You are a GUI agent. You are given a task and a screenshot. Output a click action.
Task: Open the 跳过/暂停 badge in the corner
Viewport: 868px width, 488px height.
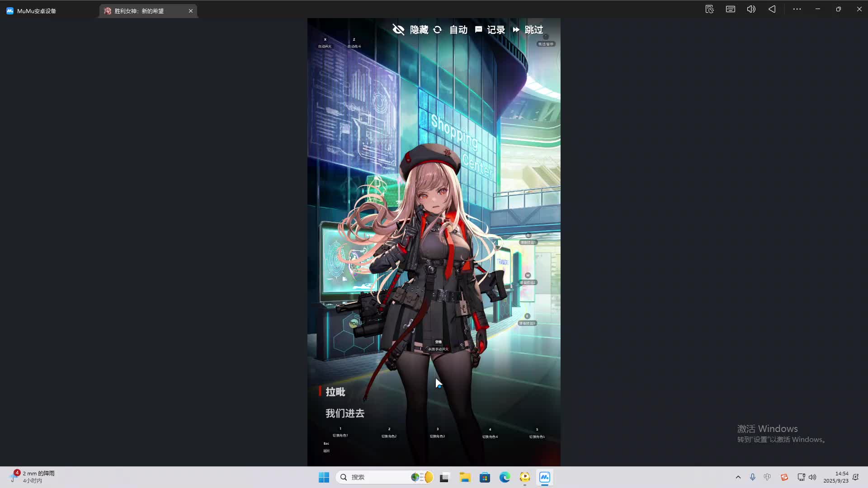546,44
